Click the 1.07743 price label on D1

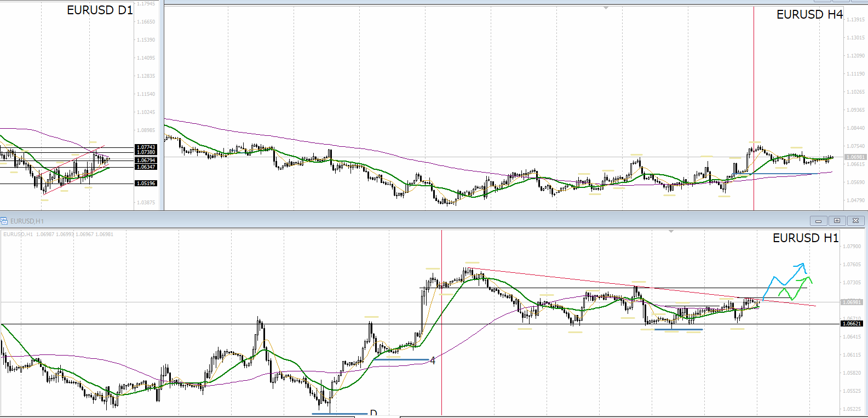click(146, 147)
